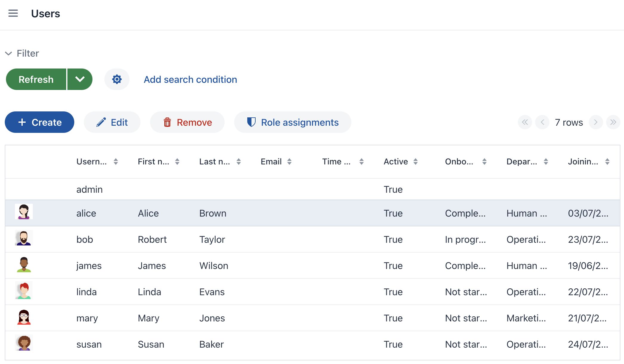Click the filter settings gear icon
Screen dimensions: 624x364
(117, 79)
